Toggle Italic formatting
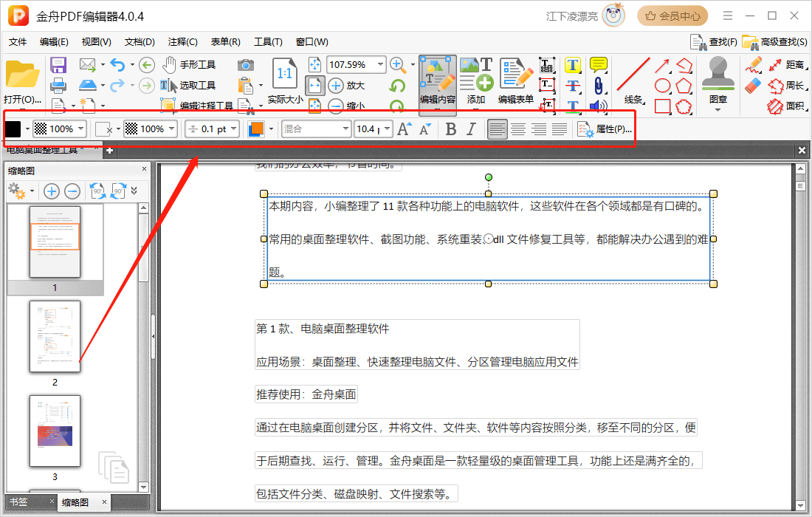The image size is (812, 517). (x=471, y=129)
